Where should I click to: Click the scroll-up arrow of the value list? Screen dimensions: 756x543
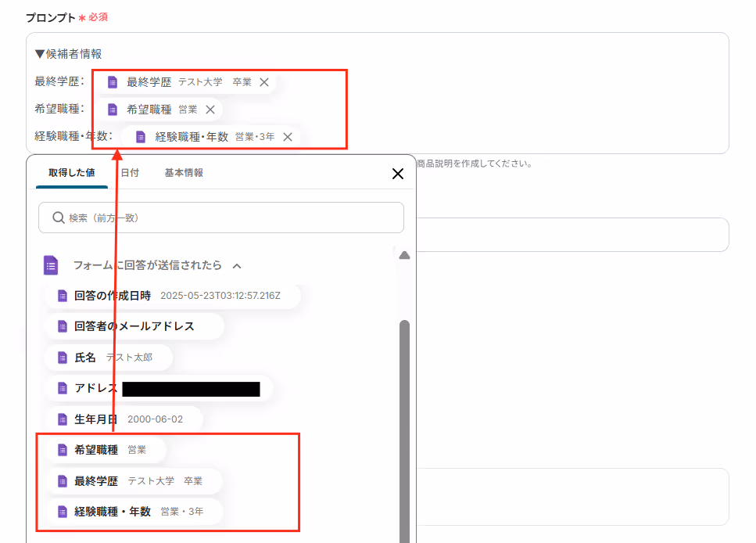pos(404,255)
